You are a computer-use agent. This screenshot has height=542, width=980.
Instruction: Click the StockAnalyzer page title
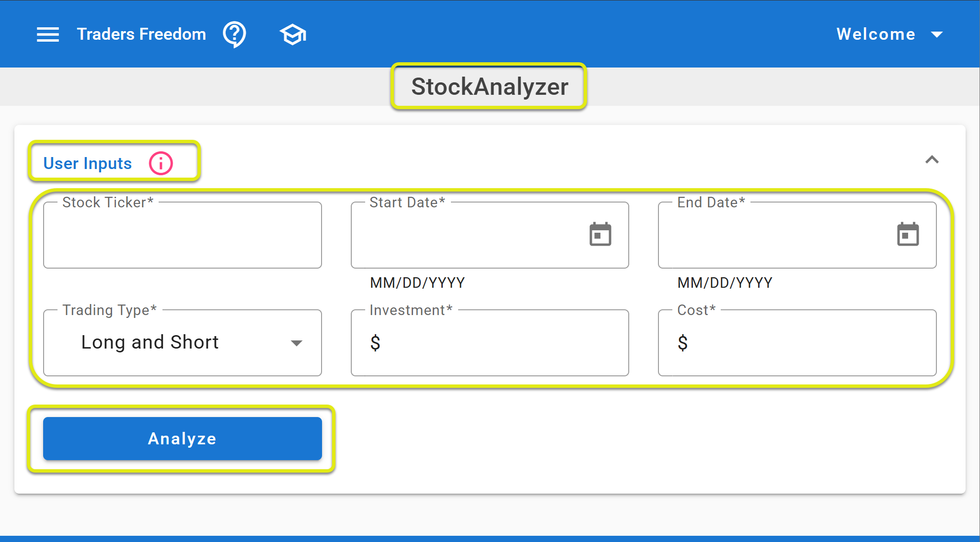[490, 87]
